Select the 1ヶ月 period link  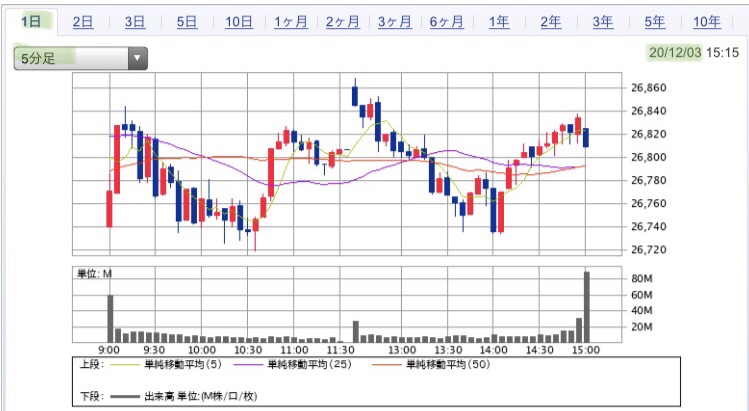pyautogui.click(x=291, y=22)
